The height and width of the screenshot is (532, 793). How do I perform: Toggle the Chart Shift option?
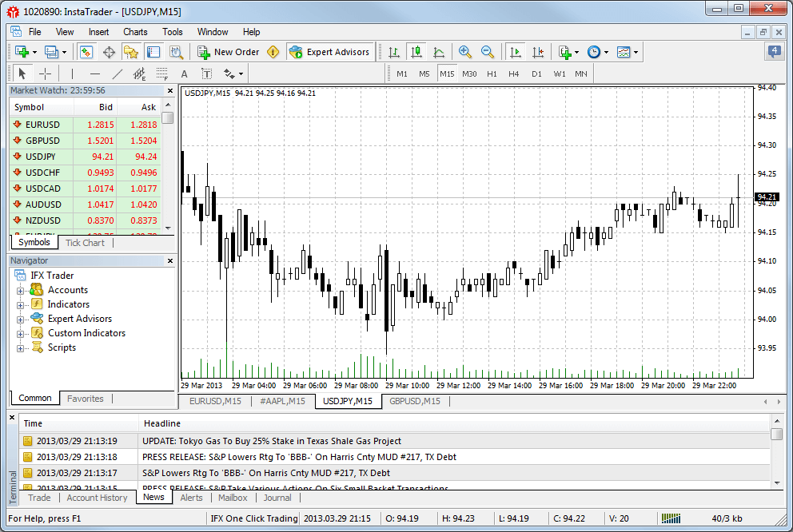pos(537,52)
